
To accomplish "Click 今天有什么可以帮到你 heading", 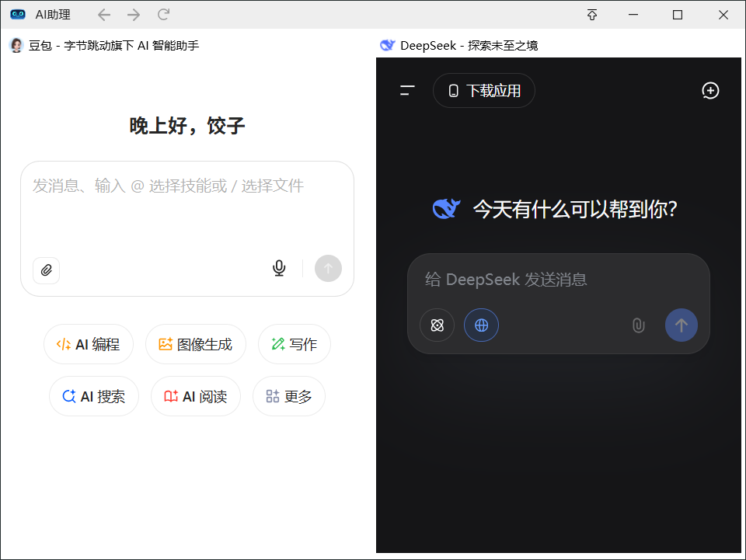I will point(575,209).
